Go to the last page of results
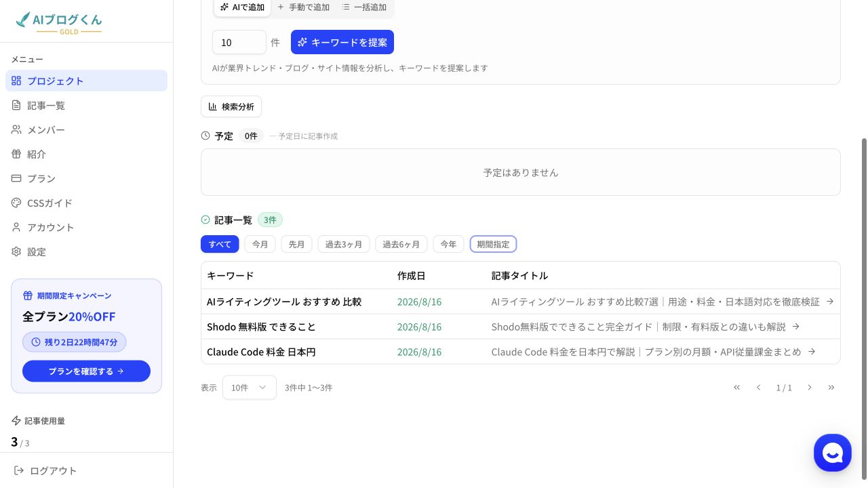This screenshot has width=868, height=488. pos(831,388)
